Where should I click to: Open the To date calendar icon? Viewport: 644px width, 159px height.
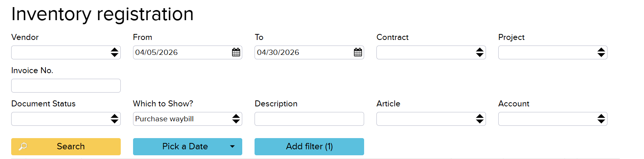click(358, 52)
